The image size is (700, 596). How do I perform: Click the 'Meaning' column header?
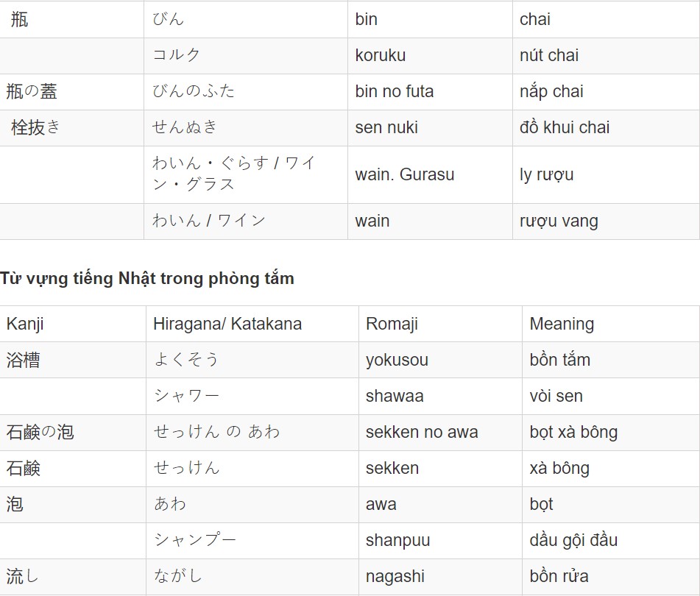click(x=611, y=324)
